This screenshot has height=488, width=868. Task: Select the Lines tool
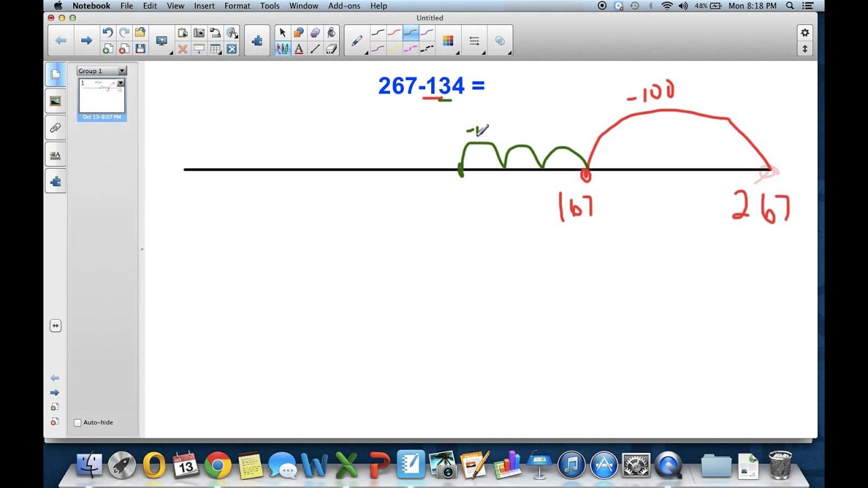(315, 49)
